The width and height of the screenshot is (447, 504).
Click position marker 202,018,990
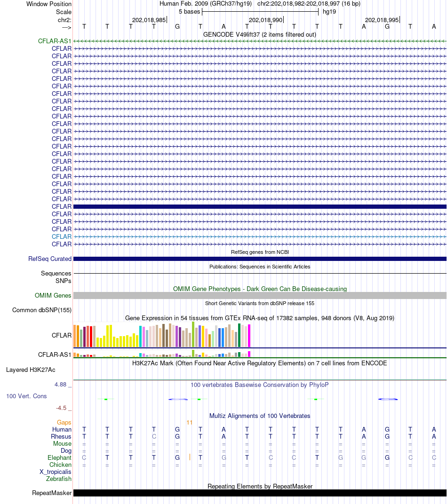point(266,20)
